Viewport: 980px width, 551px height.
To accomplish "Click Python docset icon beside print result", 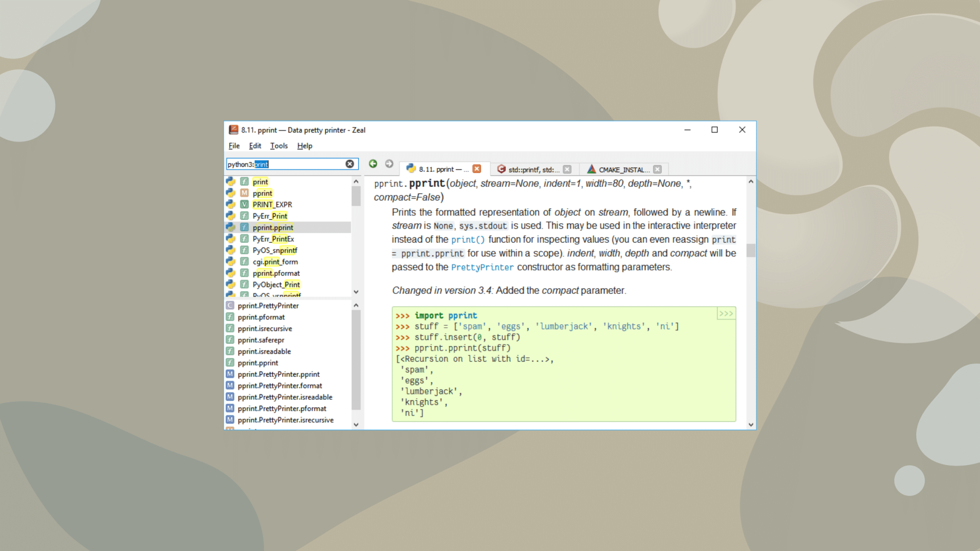I will pyautogui.click(x=230, y=181).
